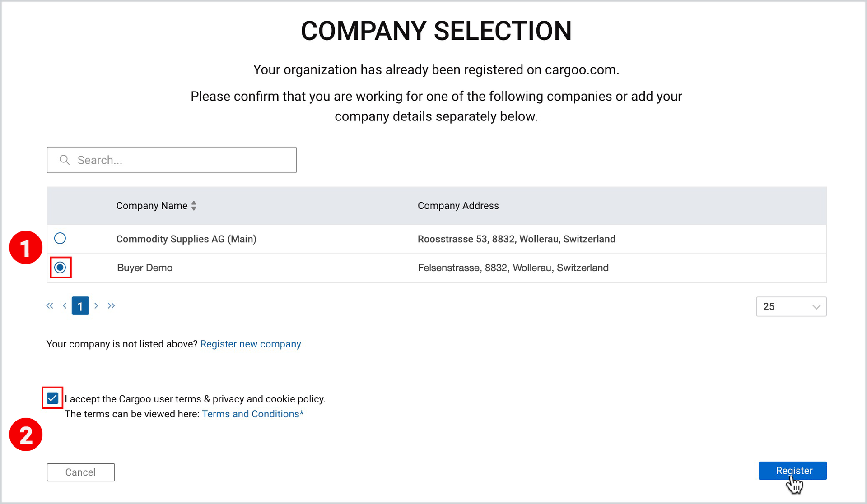The width and height of the screenshot is (867, 504).
Task: Click the Cancel button
Action: (x=81, y=472)
